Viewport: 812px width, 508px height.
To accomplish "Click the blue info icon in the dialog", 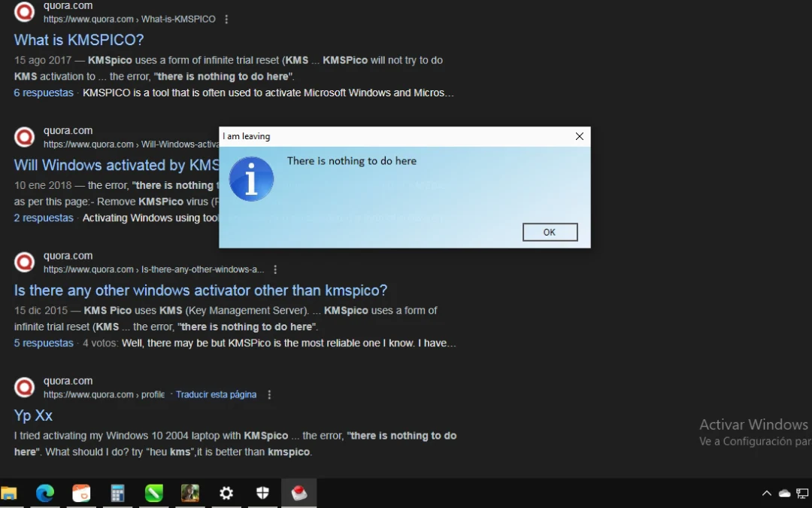I will (251, 178).
